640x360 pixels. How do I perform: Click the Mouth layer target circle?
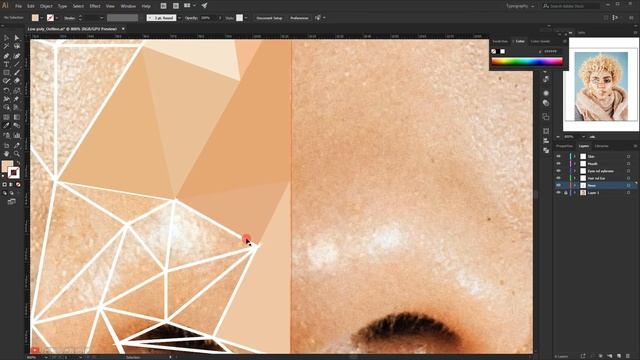pos(629,164)
